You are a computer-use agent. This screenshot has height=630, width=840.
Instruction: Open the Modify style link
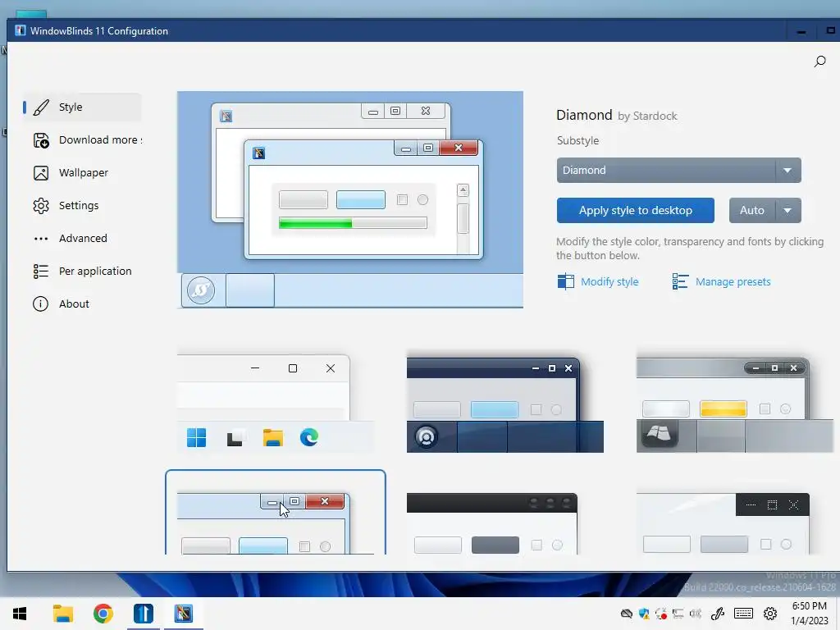(609, 282)
